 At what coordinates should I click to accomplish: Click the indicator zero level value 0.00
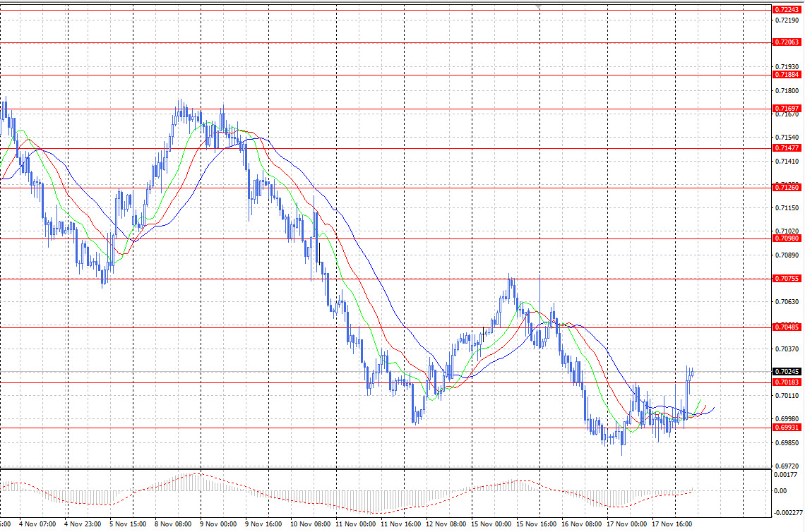coord(780,491)
